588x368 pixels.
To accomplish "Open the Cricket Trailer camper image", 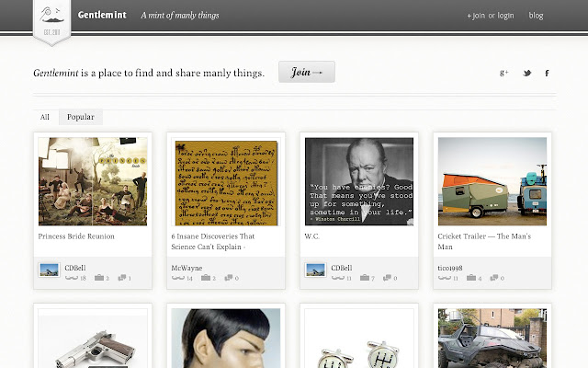I will (x=492, y=181).
